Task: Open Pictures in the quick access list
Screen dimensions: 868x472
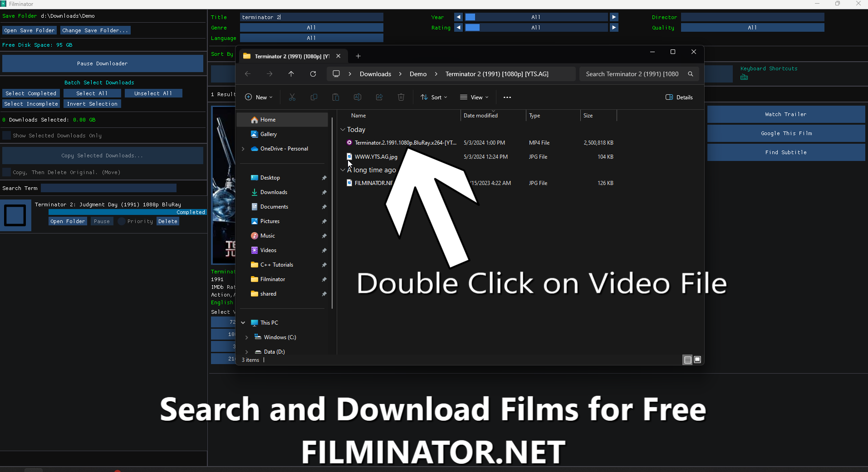Action: point(270,221)
